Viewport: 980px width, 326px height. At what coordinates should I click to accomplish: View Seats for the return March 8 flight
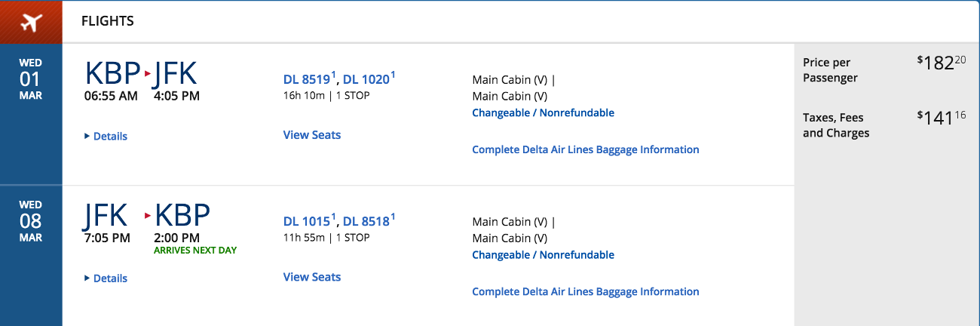[x=312, y=277]
